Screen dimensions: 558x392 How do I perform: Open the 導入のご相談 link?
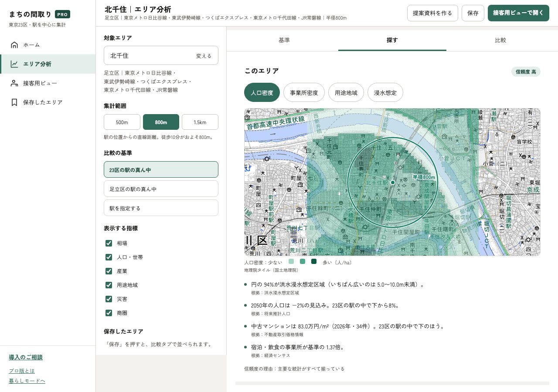(26, 358)
